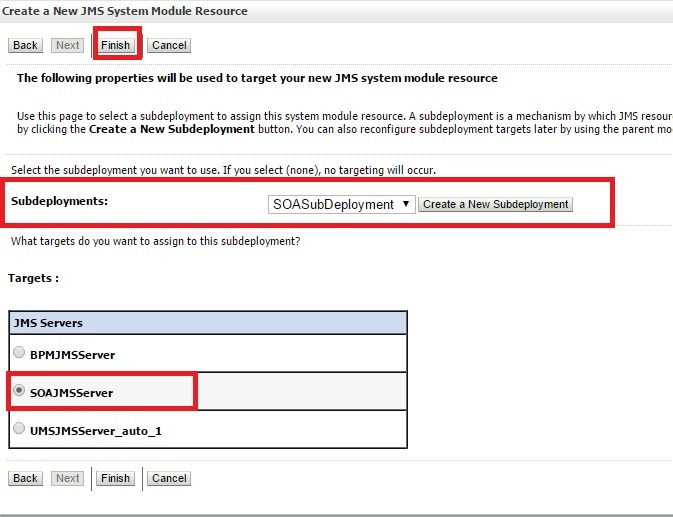Click Create a New Subdeployment button
Viewport: 673px width, 517px height.
click(x=495, y=204)
